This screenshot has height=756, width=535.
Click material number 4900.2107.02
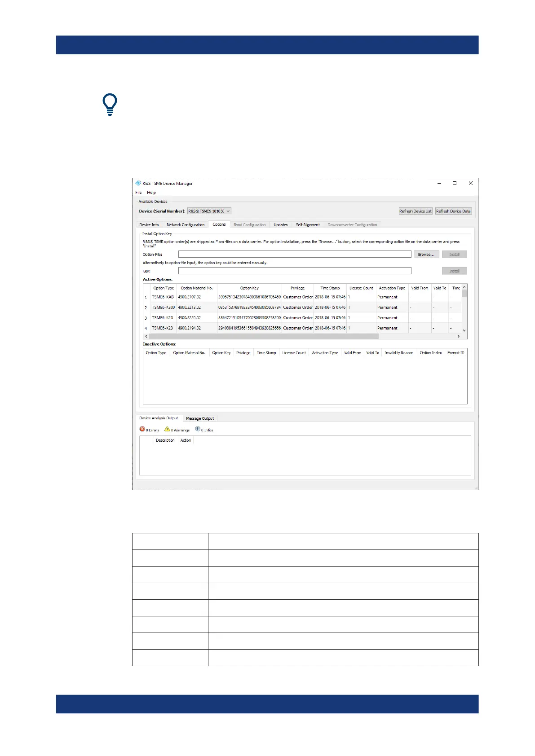189,297
